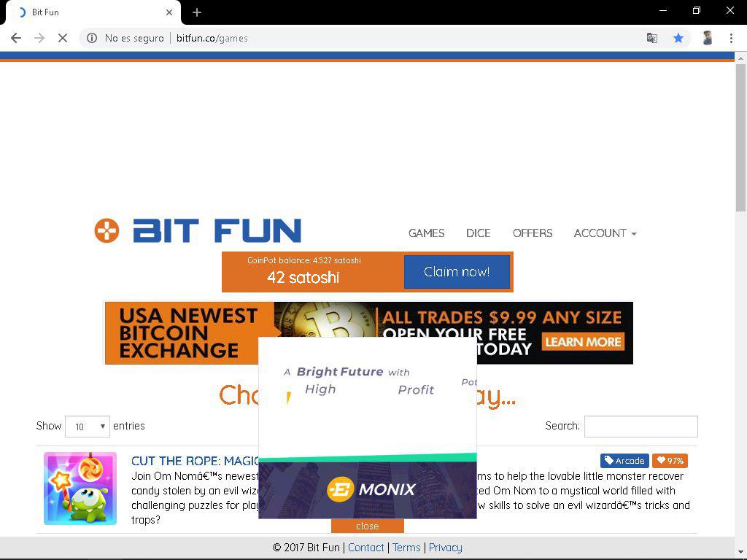This screenshot has width=747, height=560.
Task: Click the address bar URL bitfun.co/games
Action: tap(212, 38)
